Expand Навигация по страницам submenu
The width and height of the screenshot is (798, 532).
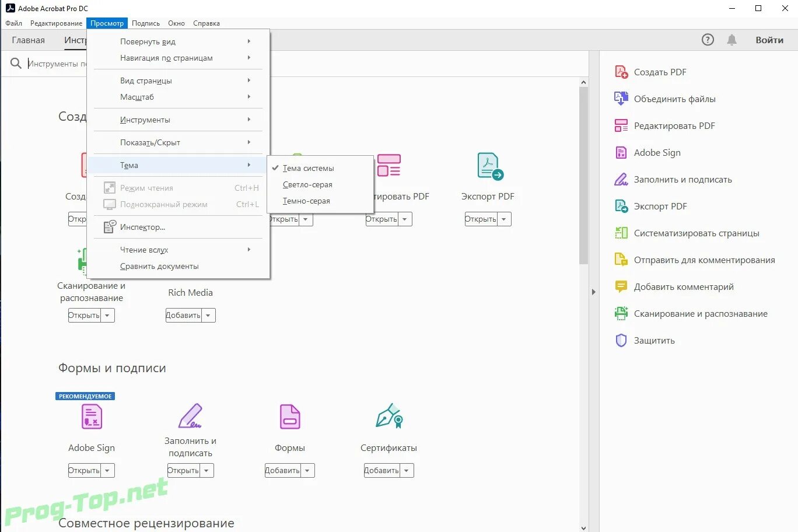178,58
